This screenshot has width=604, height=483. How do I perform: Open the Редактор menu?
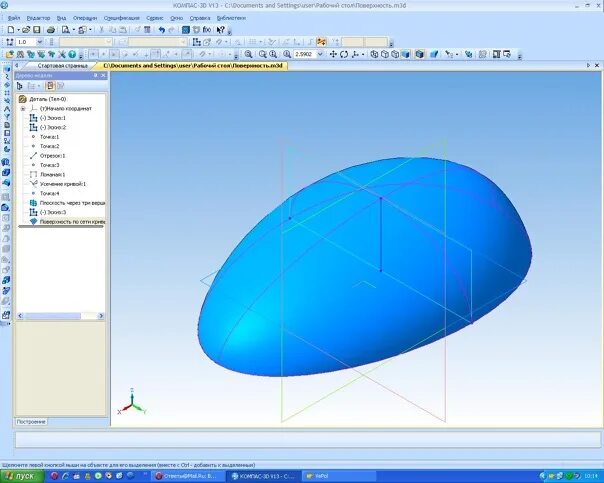(x=38, y=18)
